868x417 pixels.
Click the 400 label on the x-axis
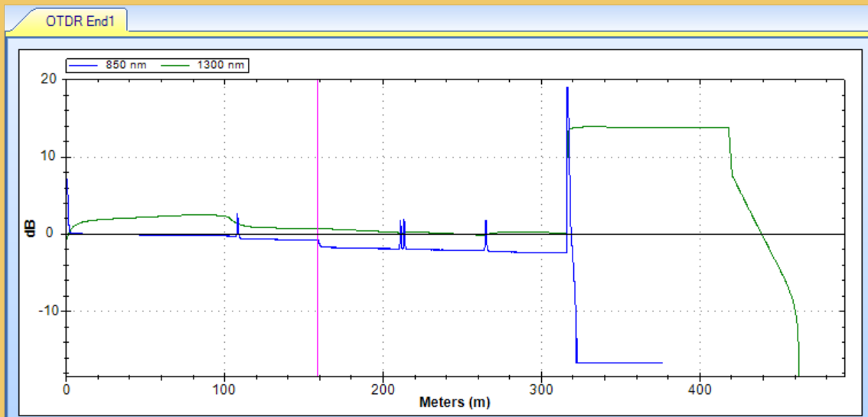[x=700, y=389]
